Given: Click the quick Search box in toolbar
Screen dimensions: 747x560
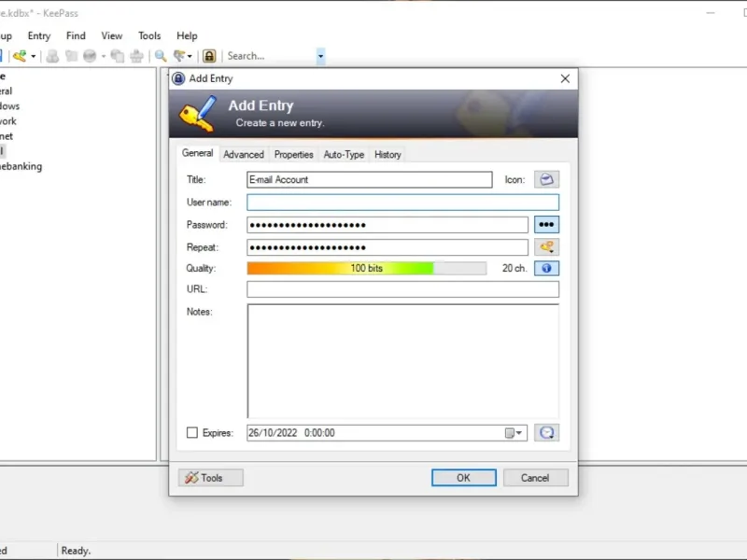Looking at the screenshot, I should pyautogui.click(x=270, y=56).
